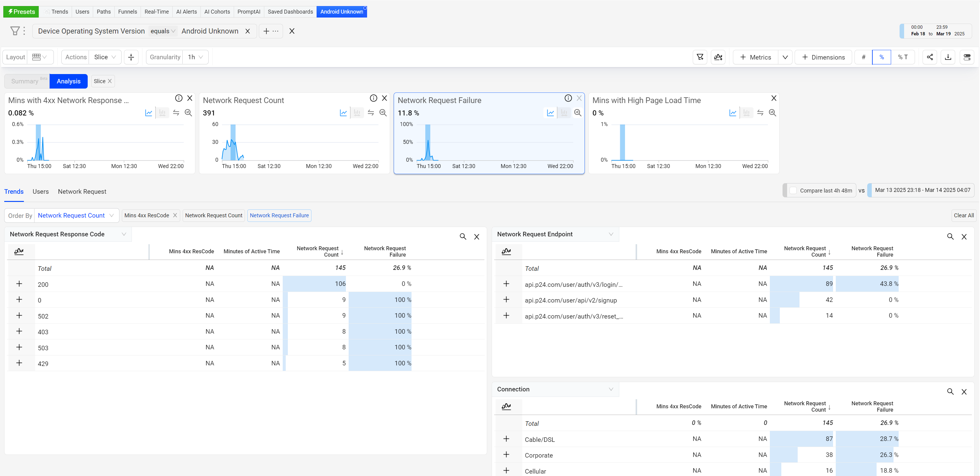980x476 pixels.
Task: Switch to the Summary view
Action: click(x=27, y=81)
